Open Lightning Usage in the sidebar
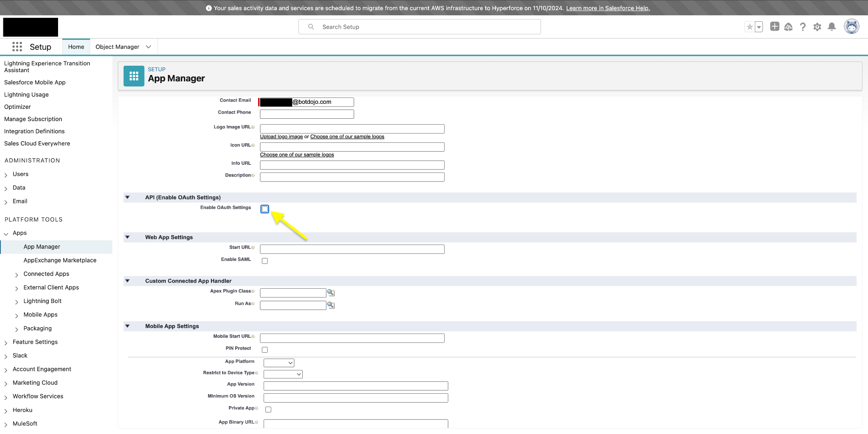This screenshot has width=868, height=434. pos(26,95)
